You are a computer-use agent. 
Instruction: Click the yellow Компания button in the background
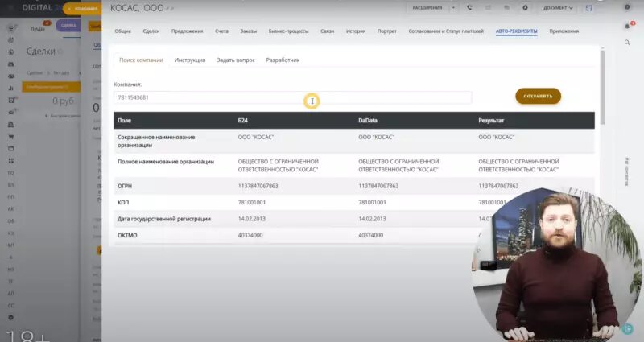pyautogui.click(x=82, y=9)
